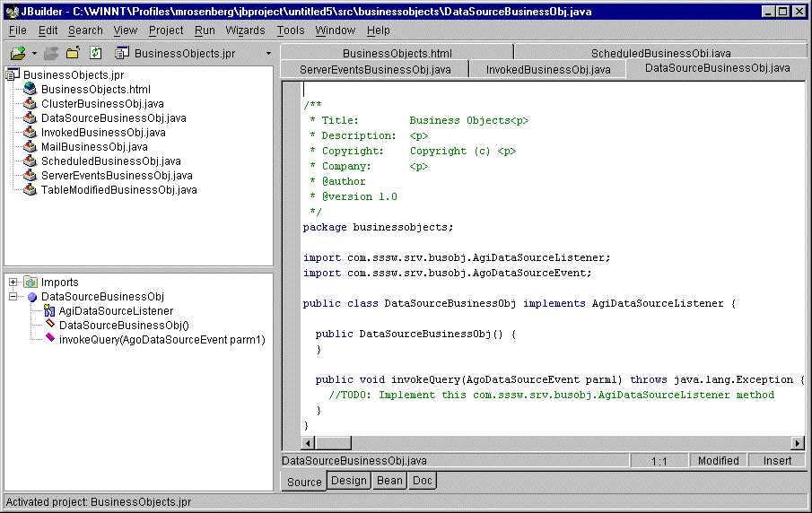This screenshot has height=513, width=812.
Task: Collapse the DataSourceBusinessObj class node
Action: coord(13,297)
